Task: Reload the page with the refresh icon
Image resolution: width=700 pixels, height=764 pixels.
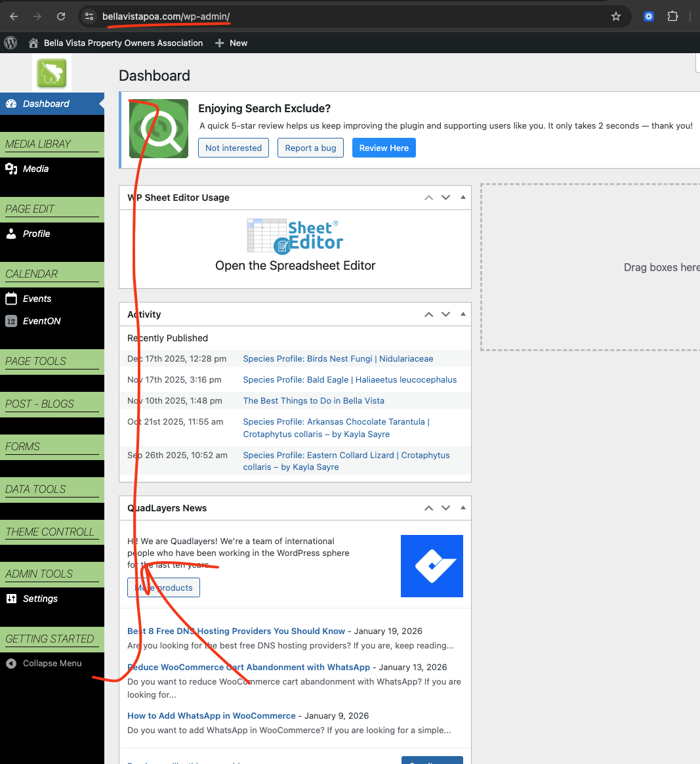Action: (61, 16)
